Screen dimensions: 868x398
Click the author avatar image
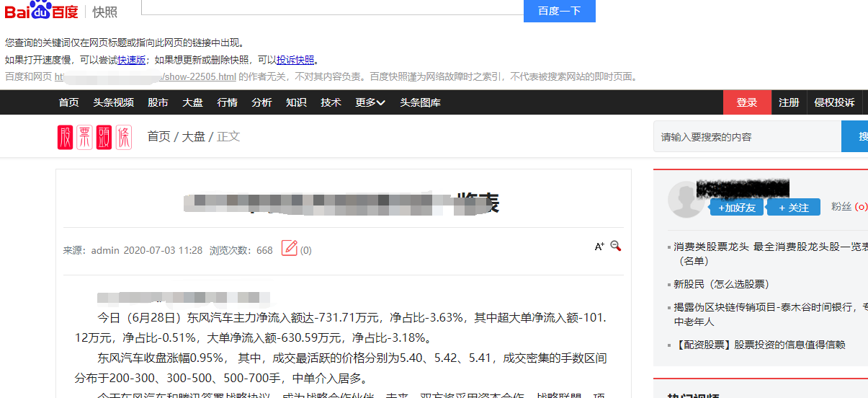(686, 199)
